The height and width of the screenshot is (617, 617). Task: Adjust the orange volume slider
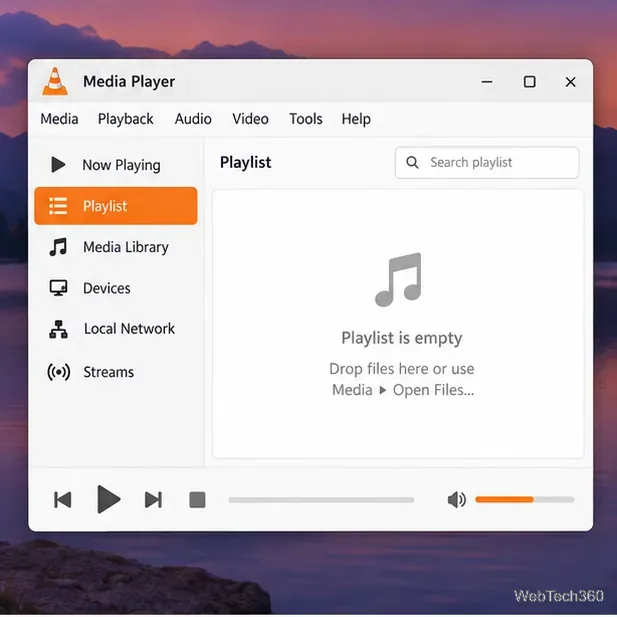point(525,500)
